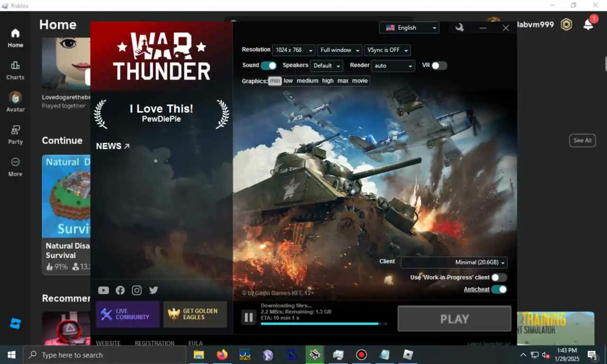Click Roblox Studio blue icon in sidebar
607x364 pixels.
click(15, 324)
